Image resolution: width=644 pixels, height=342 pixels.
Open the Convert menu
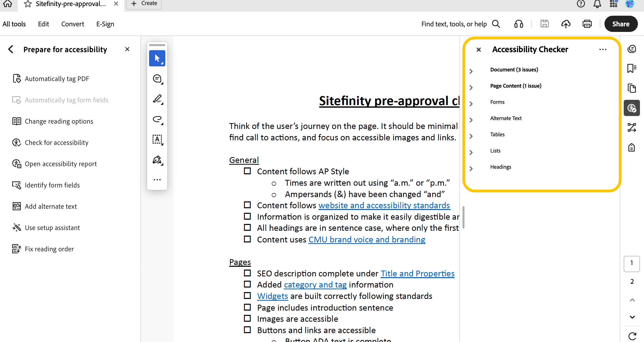click(x=73, y=24)
